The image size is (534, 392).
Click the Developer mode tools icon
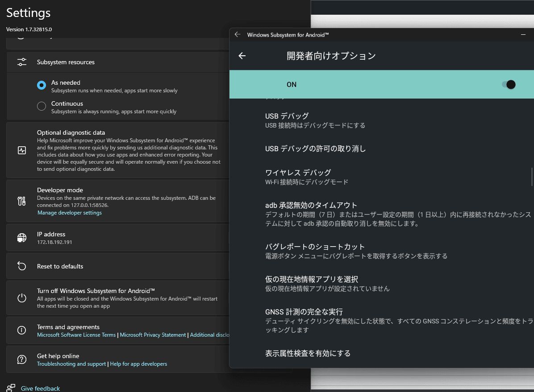(x=22, y=201)
